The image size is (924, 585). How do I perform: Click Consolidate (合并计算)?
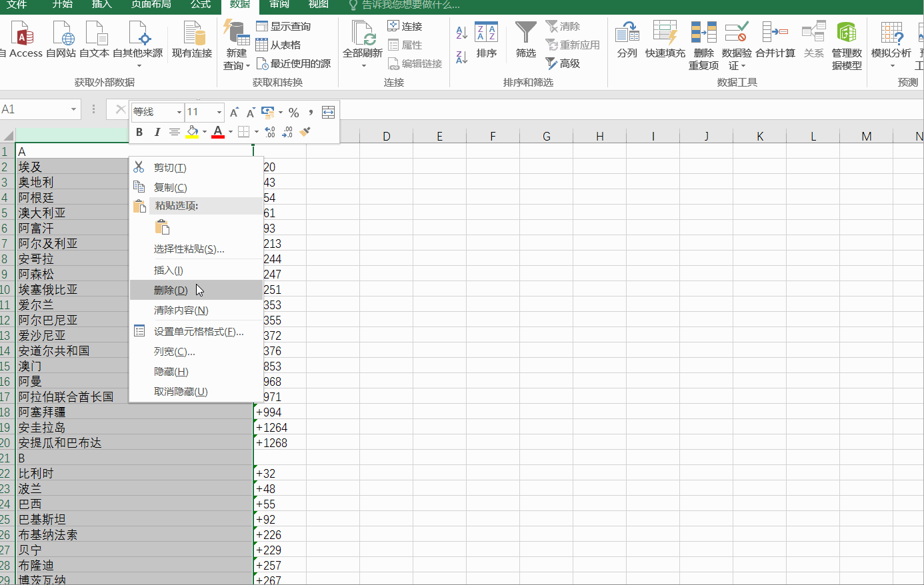pos(775,40)
